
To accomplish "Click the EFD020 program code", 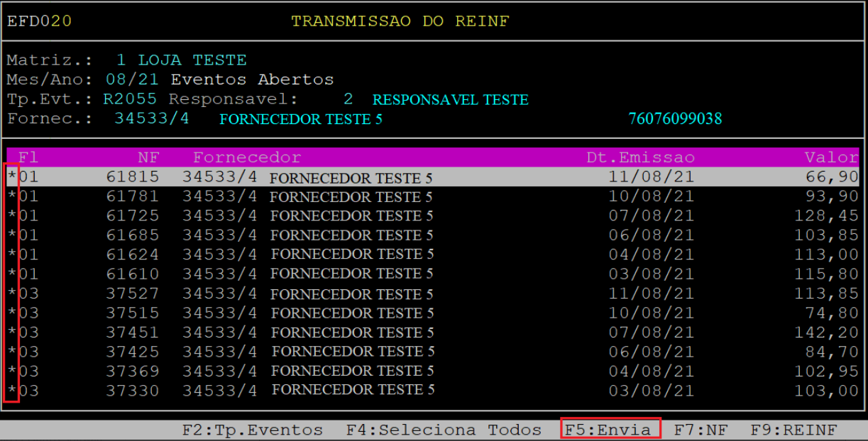I will click(39, 21).
